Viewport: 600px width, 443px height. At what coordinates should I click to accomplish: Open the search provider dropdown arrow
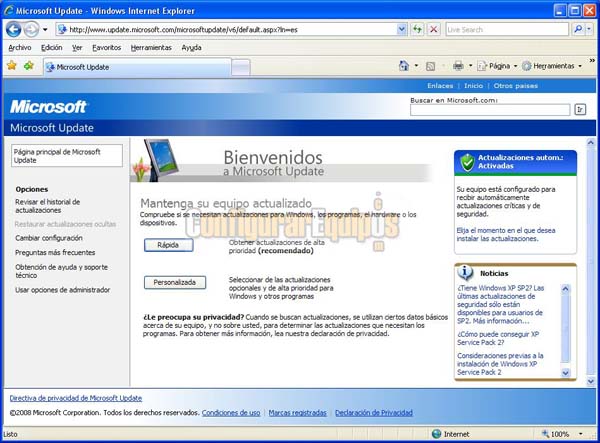pyautogui.click(x=589, y=29)
